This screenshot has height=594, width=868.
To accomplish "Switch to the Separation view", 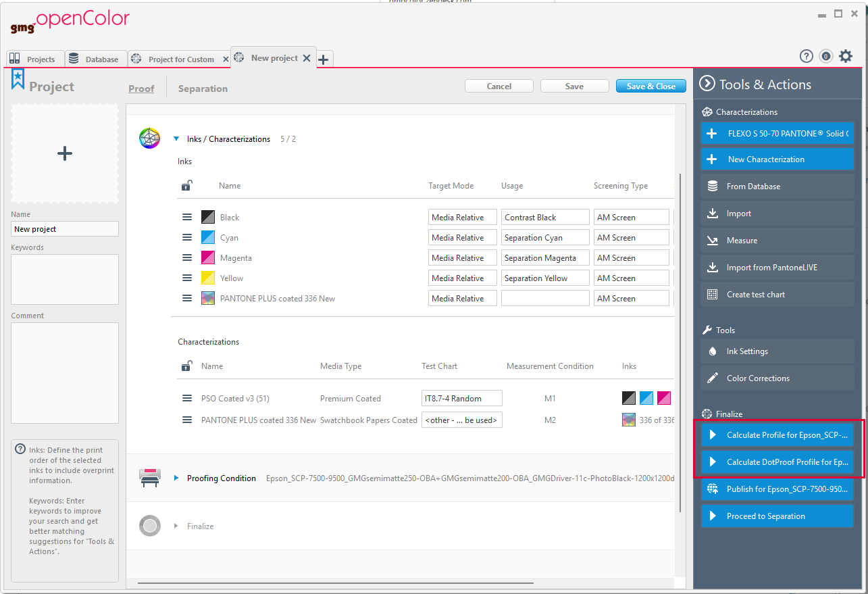I will pyautogui.click(x=202, y=88).
